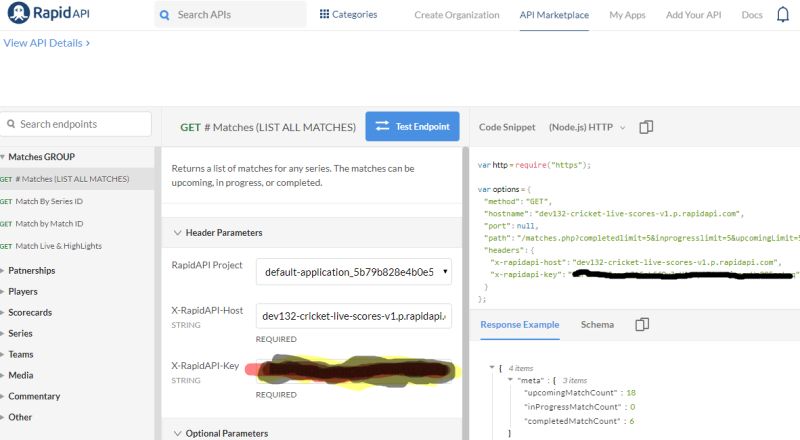Click the var http require line
Viewport: 800px width, 440px height.
coord(534,165)
